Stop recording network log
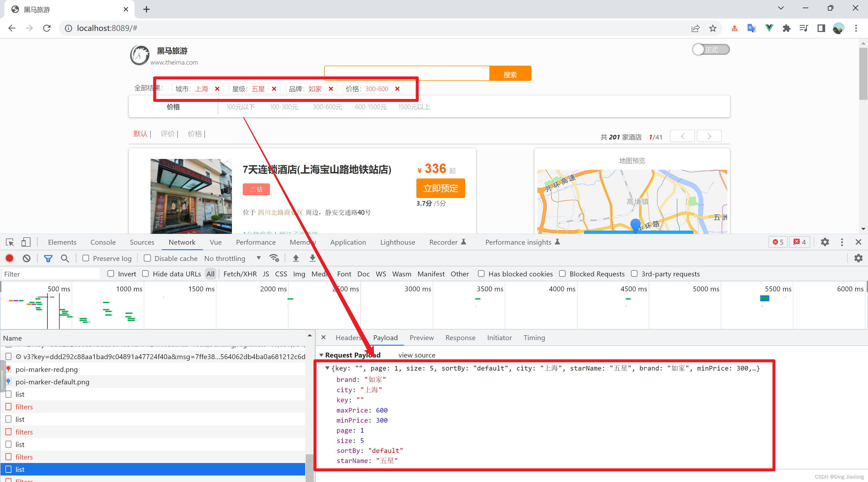Image resolution: width=868 pixels, height=482 pixels. pos(9,258)
